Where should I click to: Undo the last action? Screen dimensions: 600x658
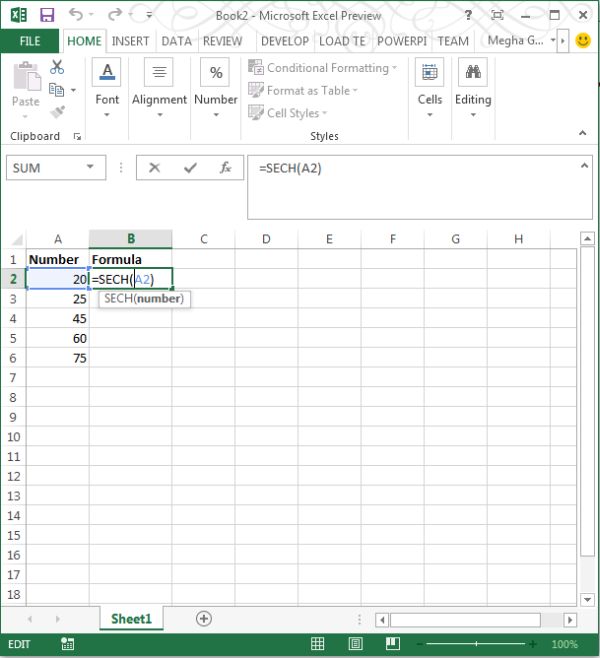coord(76,15)
